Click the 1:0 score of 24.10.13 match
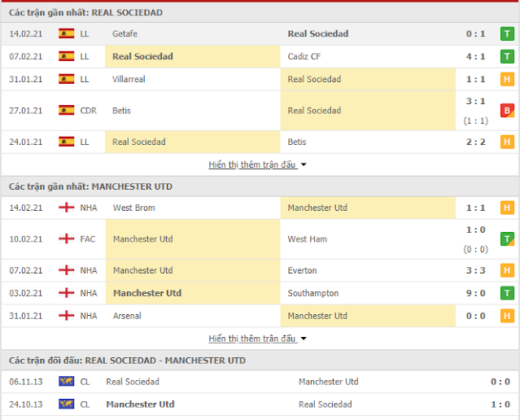 pyautogui.click(x=500, y=405)
